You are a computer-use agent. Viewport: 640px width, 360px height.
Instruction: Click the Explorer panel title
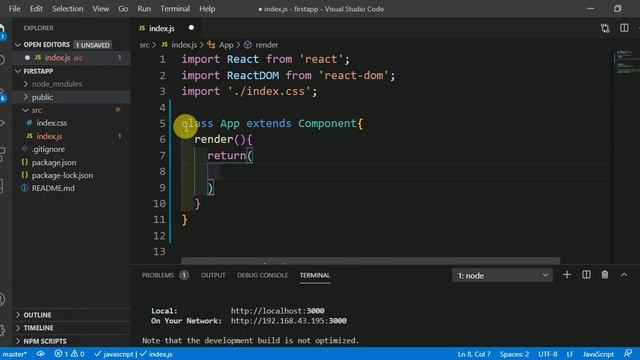pos(38,28)
